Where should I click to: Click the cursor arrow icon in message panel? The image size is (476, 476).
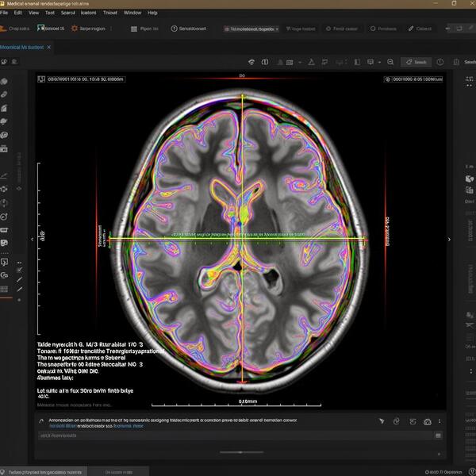pos(382,421)
